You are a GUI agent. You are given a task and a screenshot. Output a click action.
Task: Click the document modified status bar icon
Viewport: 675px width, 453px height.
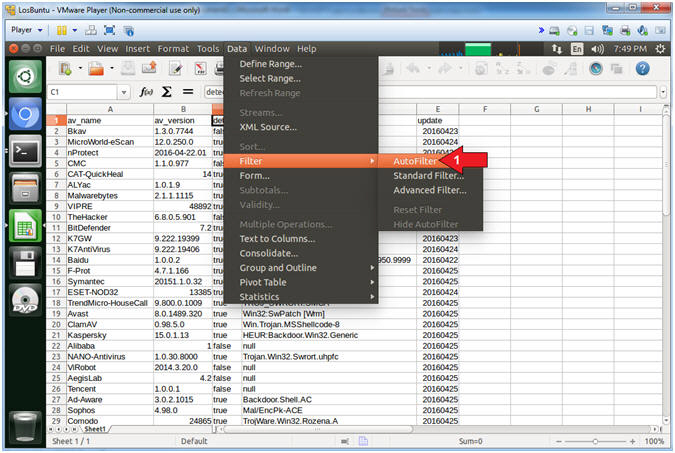[363, 441]
